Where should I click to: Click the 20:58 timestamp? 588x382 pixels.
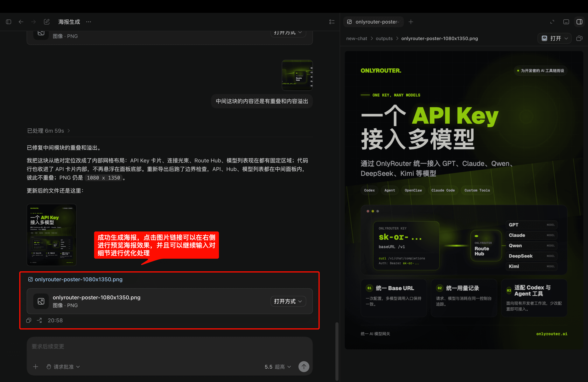55,320
